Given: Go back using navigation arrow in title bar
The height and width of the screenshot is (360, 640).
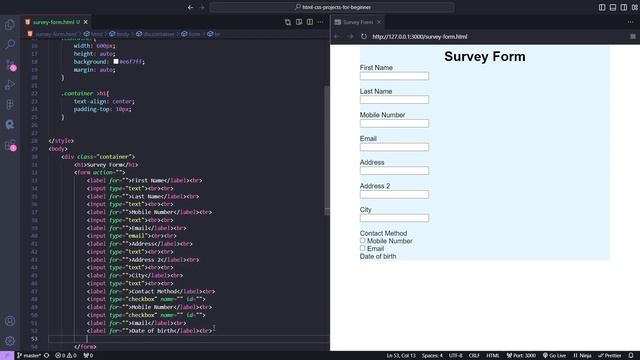Looking at the screenshot, I should click(191, 7).
